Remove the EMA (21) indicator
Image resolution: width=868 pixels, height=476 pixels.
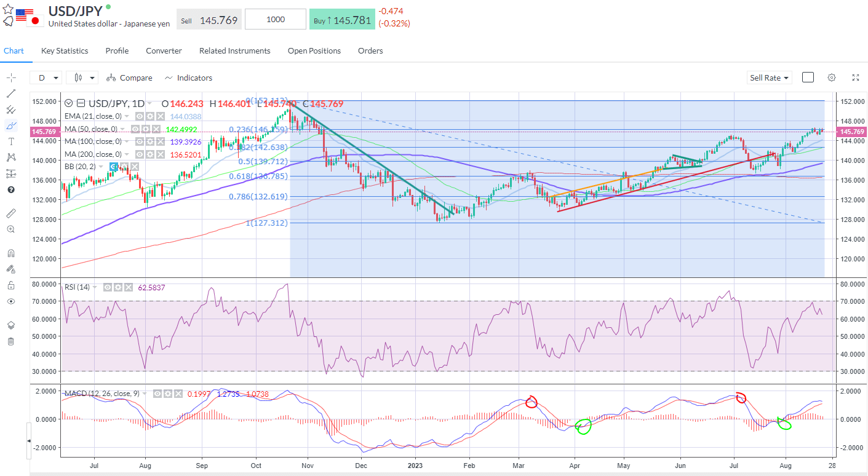click(x=161, y=116)
